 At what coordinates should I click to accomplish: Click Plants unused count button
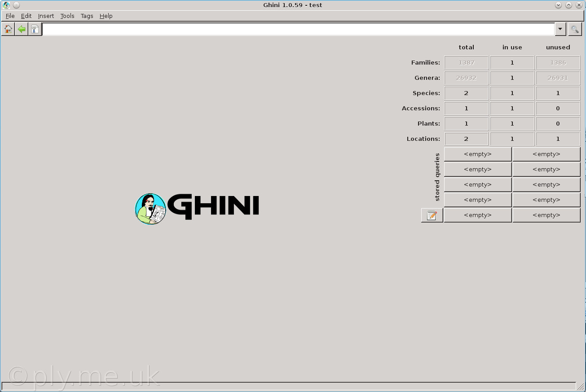pos(558,124)
